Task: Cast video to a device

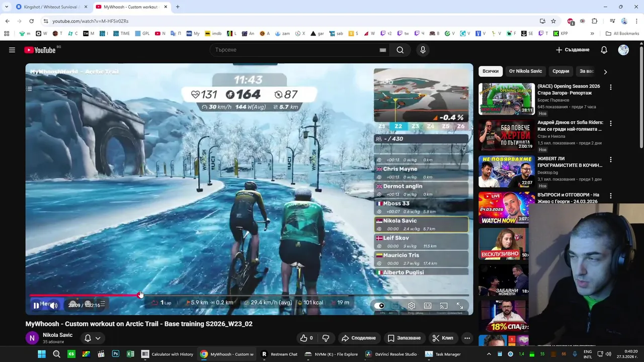Action: (x=444, y=306)
